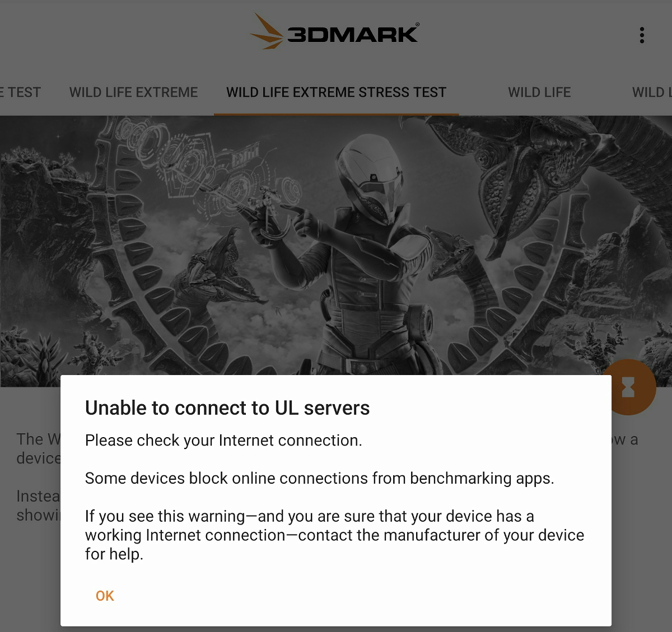Select the Wild Life Extreme Stress Test tab
The image size is (672, 632).
pos(337,92)
